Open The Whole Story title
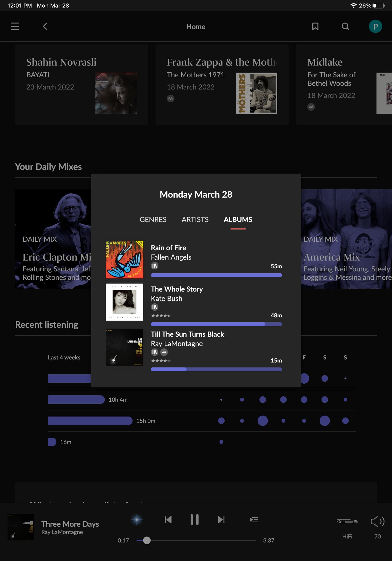Viewport: 392px width, 561px height. 177,289
